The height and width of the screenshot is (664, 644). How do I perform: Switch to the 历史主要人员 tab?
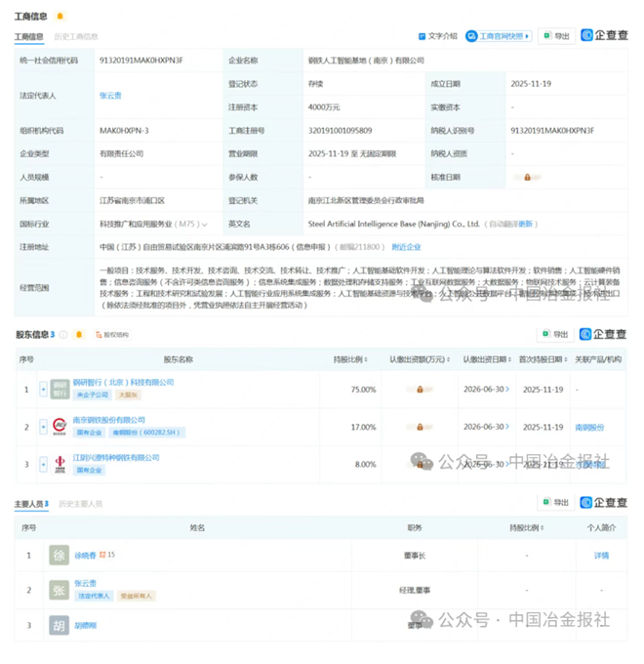pos(80,504)
